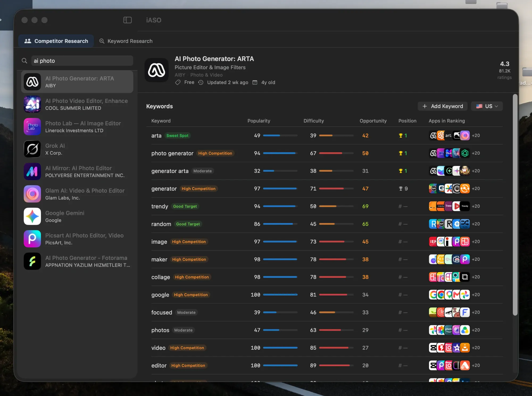The width and height of the screenshot is (532, 396).
Task: Click the Good Target tag on trendy
Action: (x=185, y=206)
